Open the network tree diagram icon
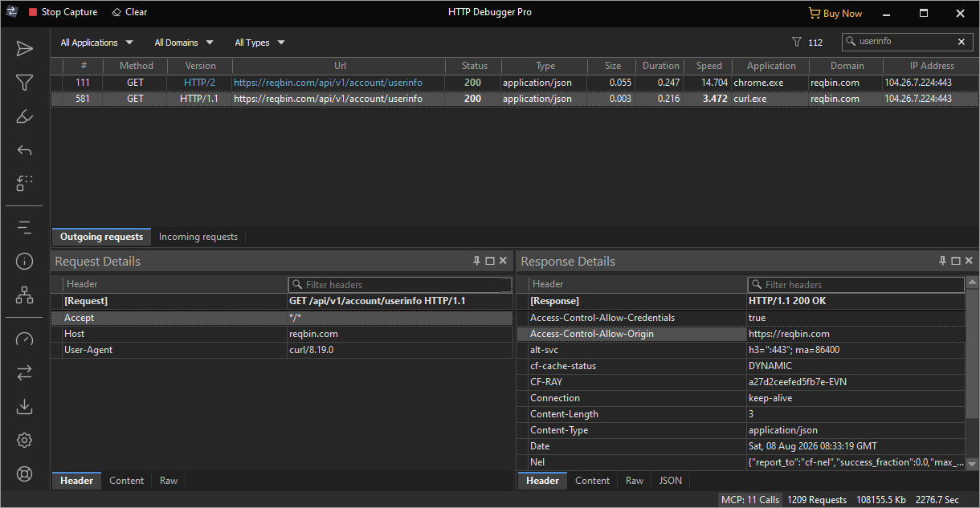980x508 pixels. coord(25,295)
